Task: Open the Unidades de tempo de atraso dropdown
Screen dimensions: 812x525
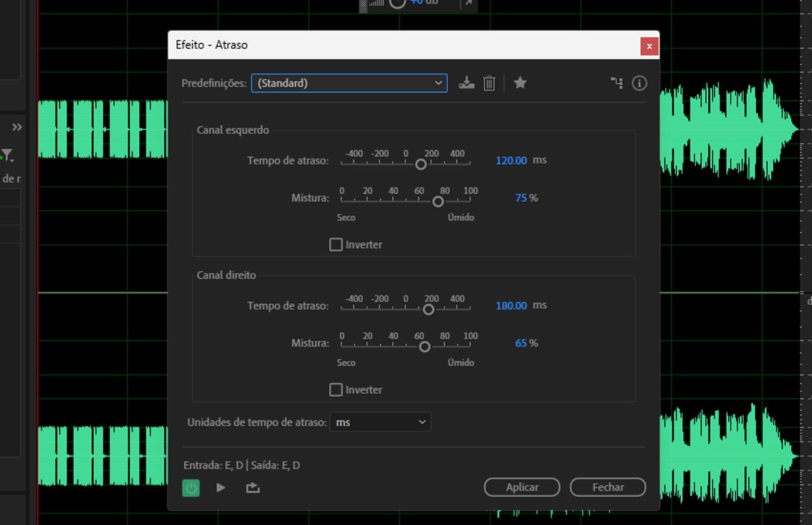Action: (x=379, y=422)
